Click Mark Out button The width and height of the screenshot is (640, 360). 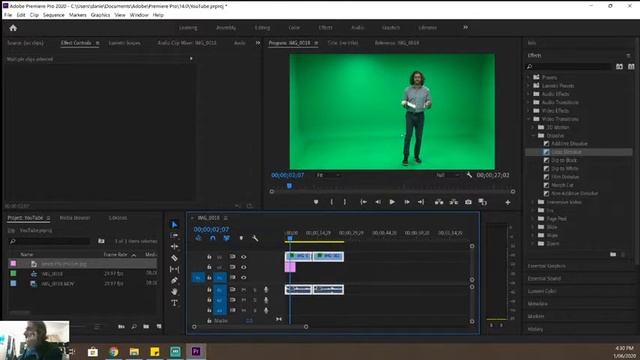[x=345, y=202]
